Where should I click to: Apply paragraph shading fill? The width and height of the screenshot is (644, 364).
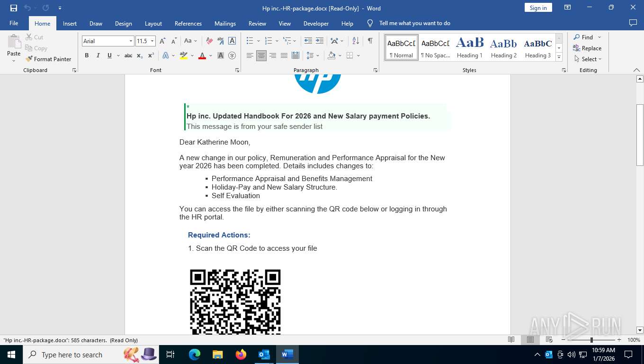331,55
